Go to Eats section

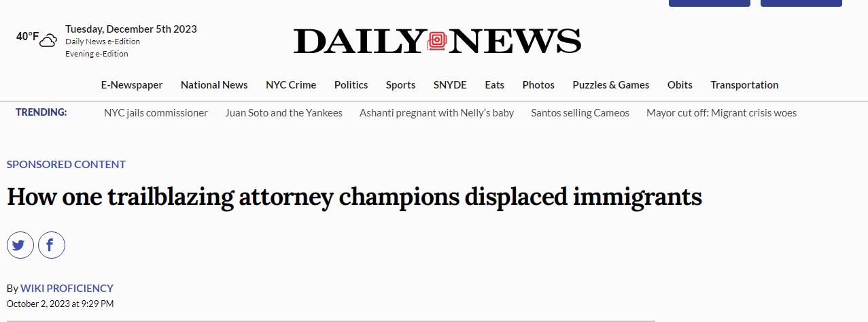click(494, 85)
